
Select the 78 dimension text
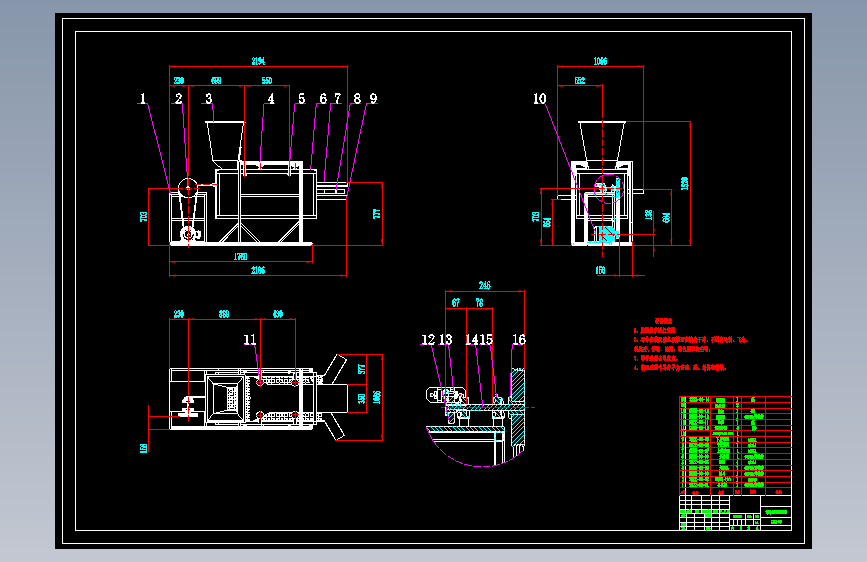(x=479, y=303)
